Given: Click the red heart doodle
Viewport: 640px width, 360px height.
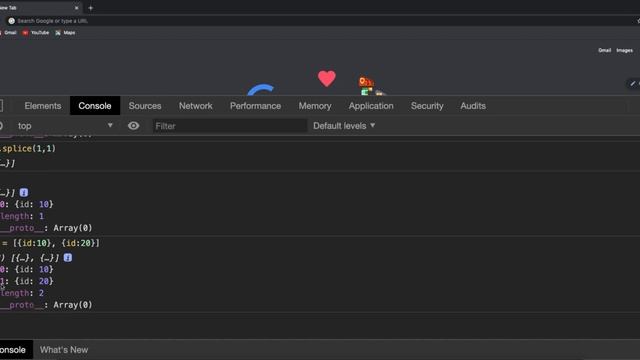Looking at the screenshot, I should point(327,78).
